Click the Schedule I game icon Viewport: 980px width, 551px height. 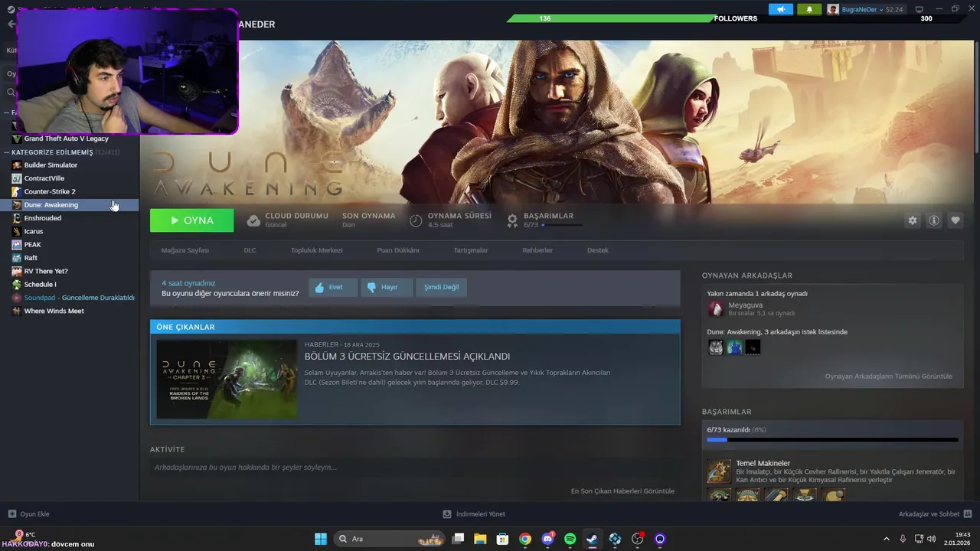pyautogui.click(x=17, y=285)
